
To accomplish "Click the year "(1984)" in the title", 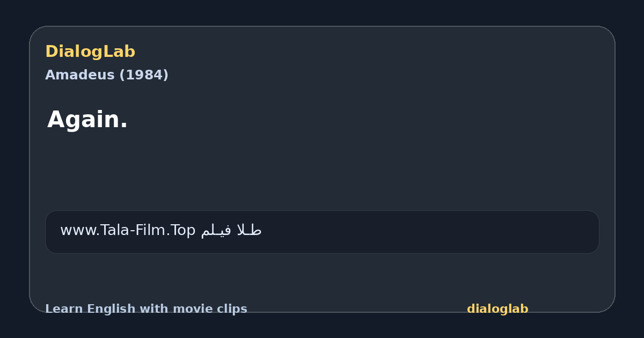I will (144, 75).
